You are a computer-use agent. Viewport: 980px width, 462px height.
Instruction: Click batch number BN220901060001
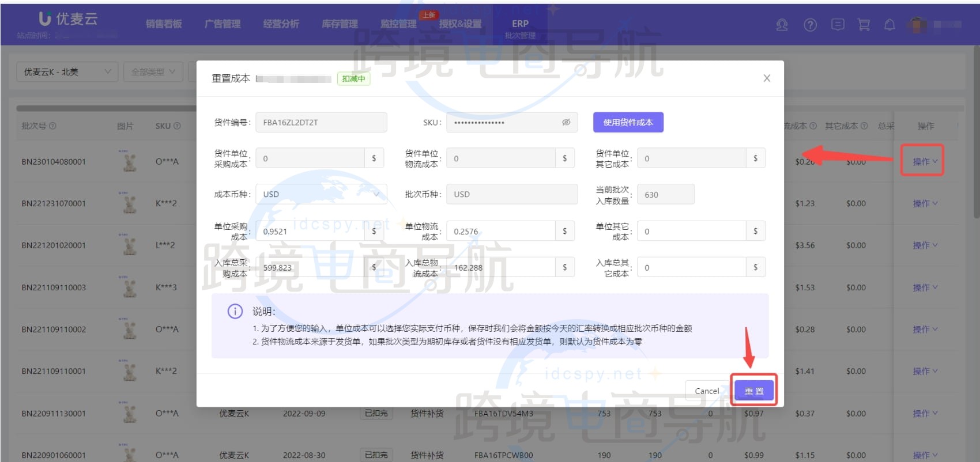(x=54, y=455)
